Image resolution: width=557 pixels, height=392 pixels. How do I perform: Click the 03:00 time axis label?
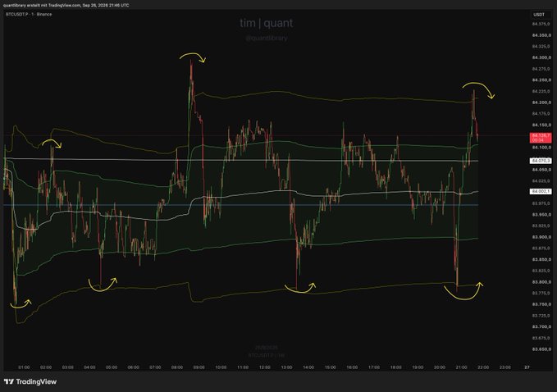coord(67,367)
